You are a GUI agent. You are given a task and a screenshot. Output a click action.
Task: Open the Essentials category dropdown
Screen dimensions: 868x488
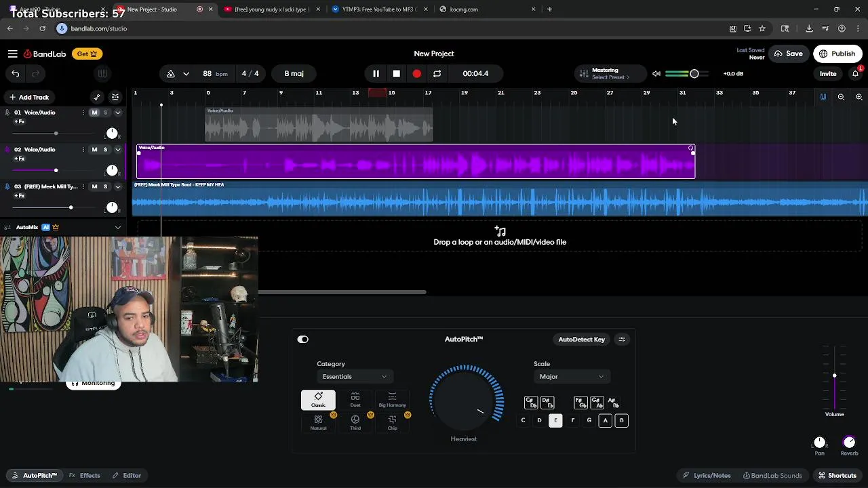[x=354, y=377]
